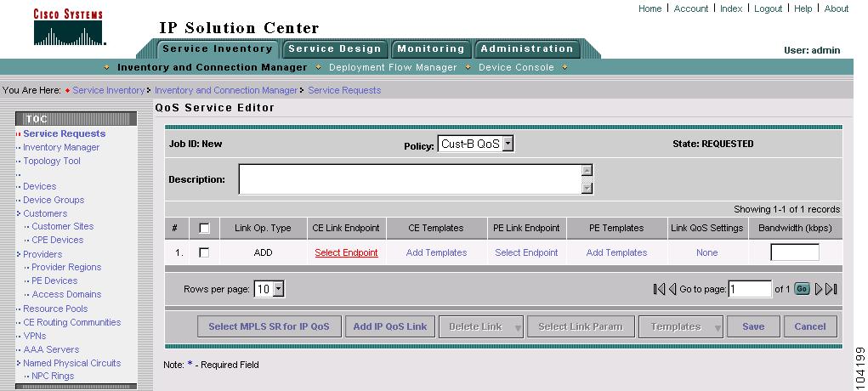Open PE Devices in TOC

(54, 280)
